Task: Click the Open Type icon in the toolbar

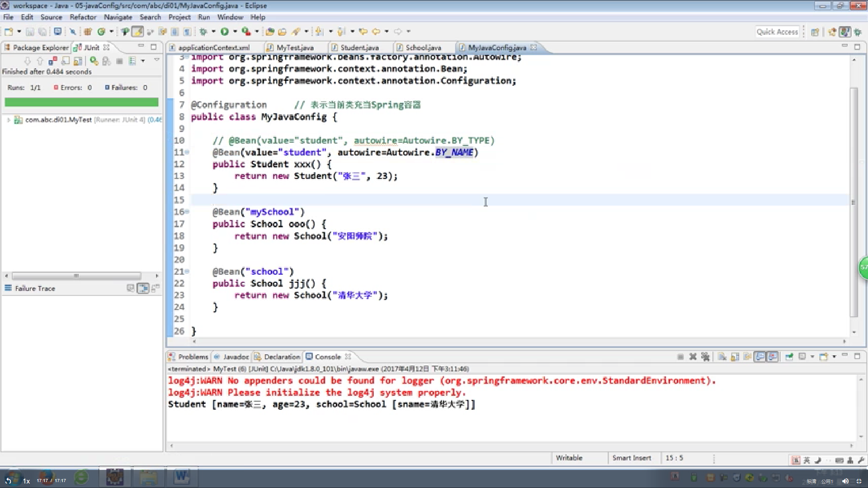Action: pyautogui.click(x=270, y=32)
